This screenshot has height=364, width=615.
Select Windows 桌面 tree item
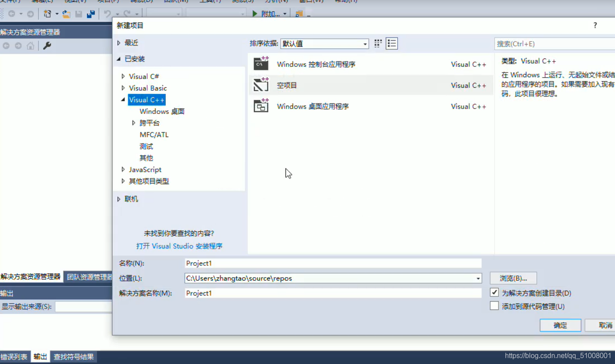pyautogui.click(x=162, y=111)
